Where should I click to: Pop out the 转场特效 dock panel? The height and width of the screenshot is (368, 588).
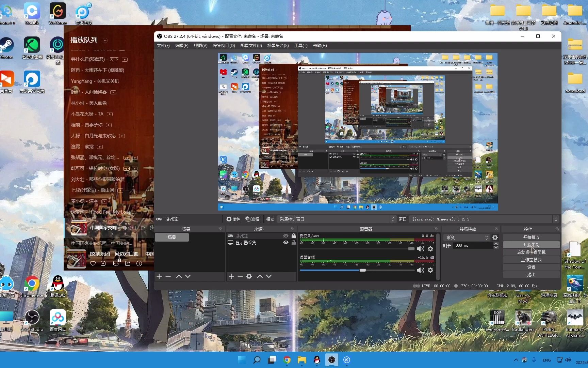tap(496, 229)
